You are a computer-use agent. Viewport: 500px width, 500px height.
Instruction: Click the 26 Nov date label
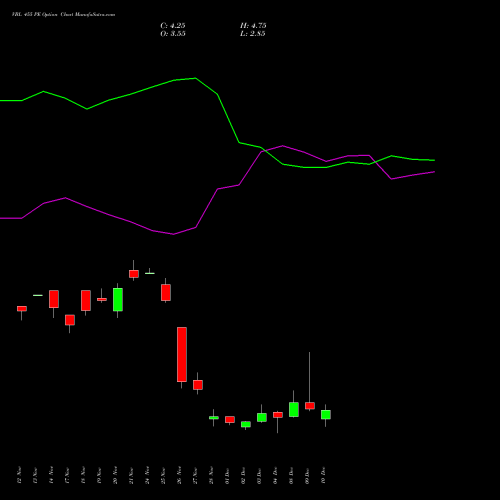(179, 475)
